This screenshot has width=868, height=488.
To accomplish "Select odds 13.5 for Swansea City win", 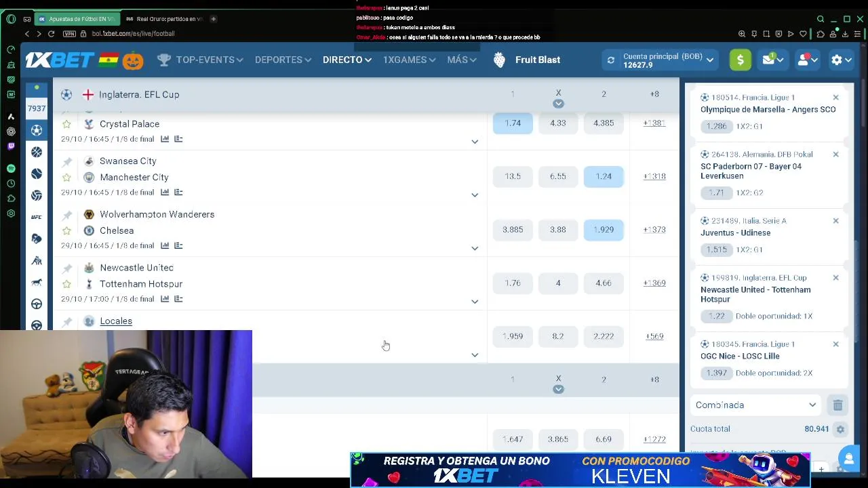I will (513, 176).
